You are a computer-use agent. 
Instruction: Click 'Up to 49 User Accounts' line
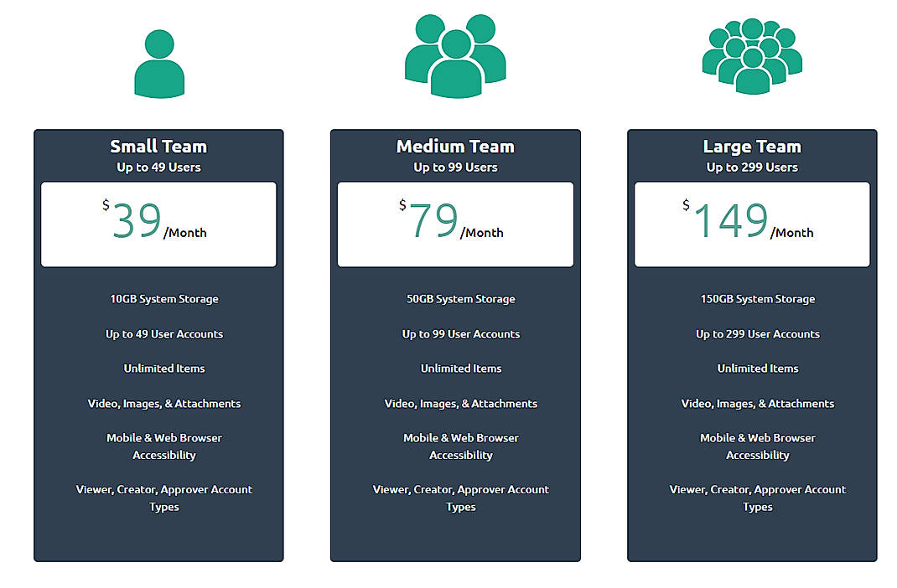(x=164, y=334)
